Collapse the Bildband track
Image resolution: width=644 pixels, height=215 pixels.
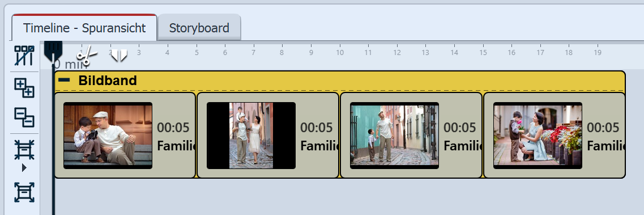click(x=64, y=80)
